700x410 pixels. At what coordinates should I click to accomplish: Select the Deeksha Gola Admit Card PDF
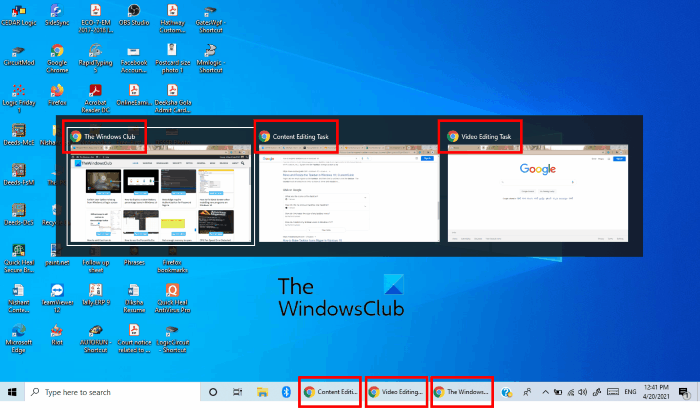172,98
